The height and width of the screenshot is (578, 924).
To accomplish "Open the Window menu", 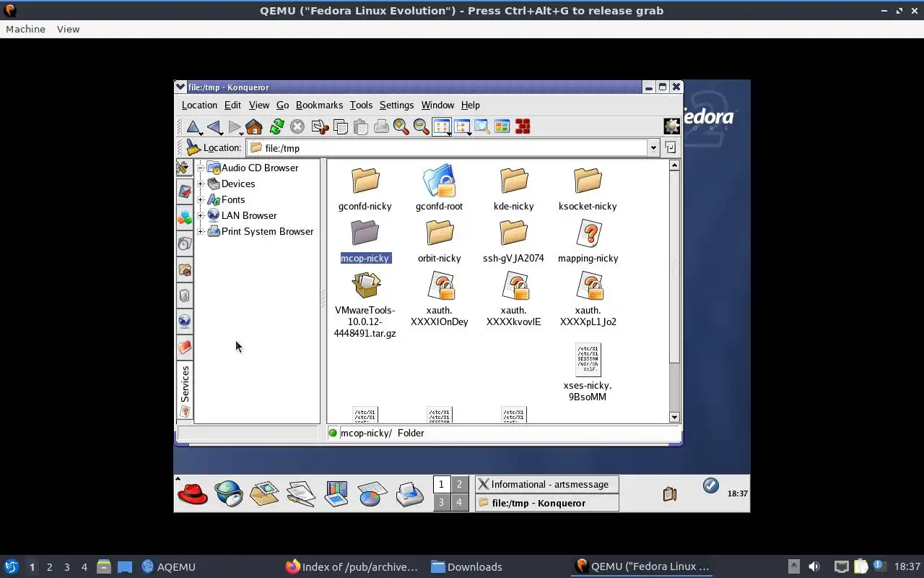I will pos(437,105).
